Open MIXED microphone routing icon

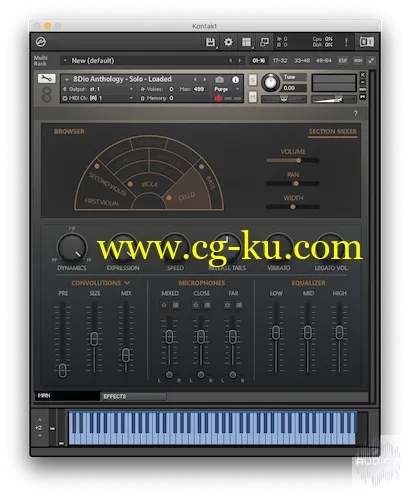175,305
